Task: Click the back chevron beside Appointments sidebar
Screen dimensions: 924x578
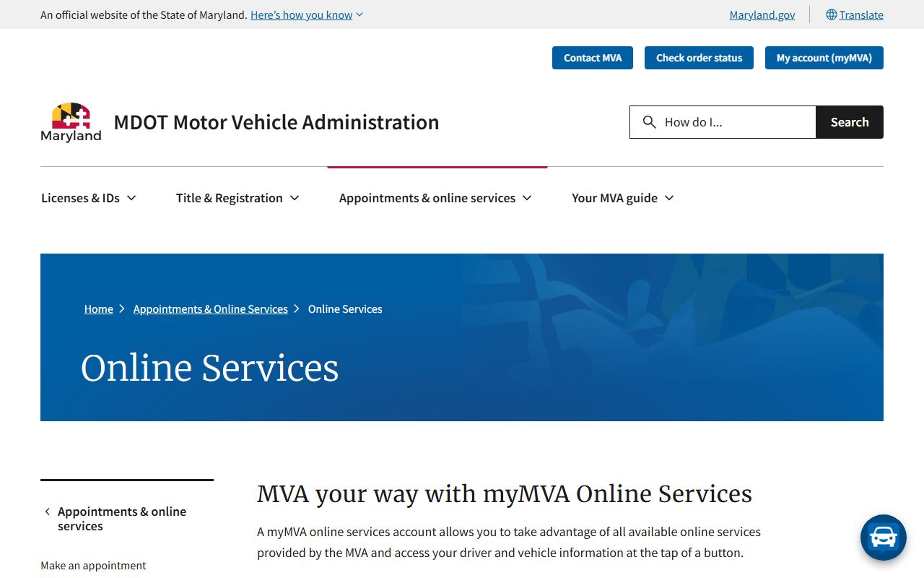Action: click(48, 512)
